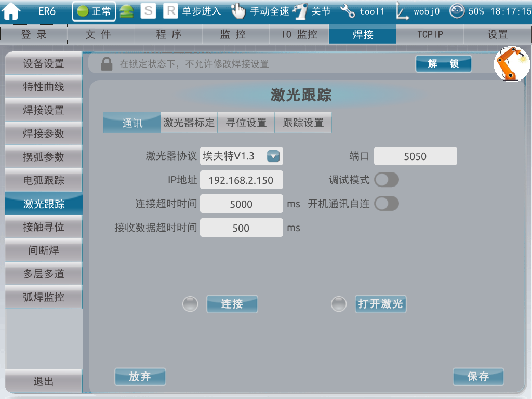Click the wobj0 coordinate frame icon
Viewport: 532px width, 399px height.
[402, 11]
